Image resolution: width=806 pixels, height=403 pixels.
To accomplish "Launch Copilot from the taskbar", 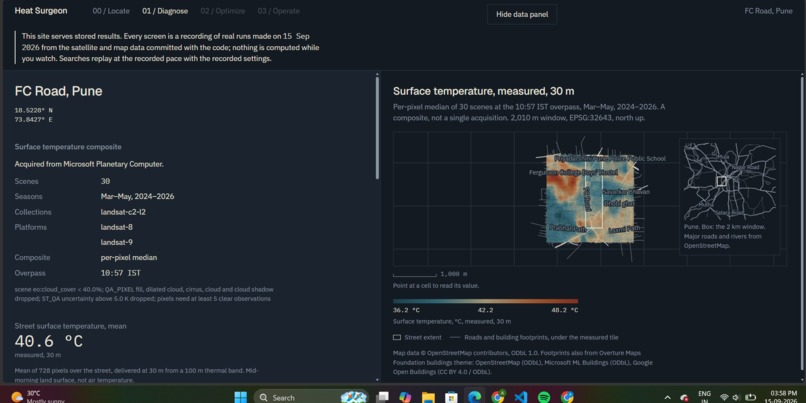I will 405,397.
